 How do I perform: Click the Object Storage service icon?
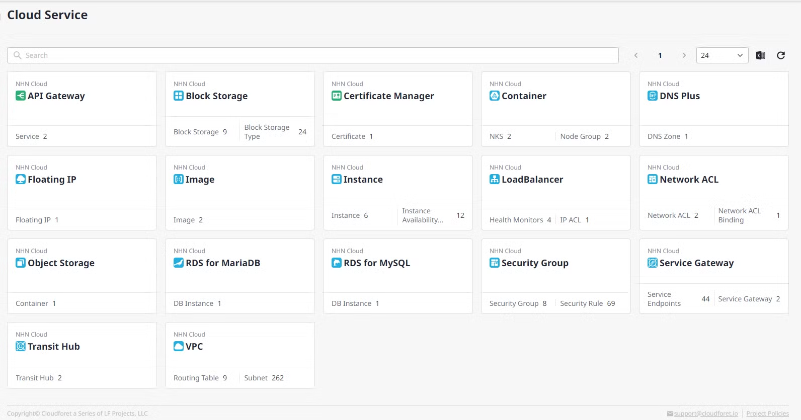20,263
